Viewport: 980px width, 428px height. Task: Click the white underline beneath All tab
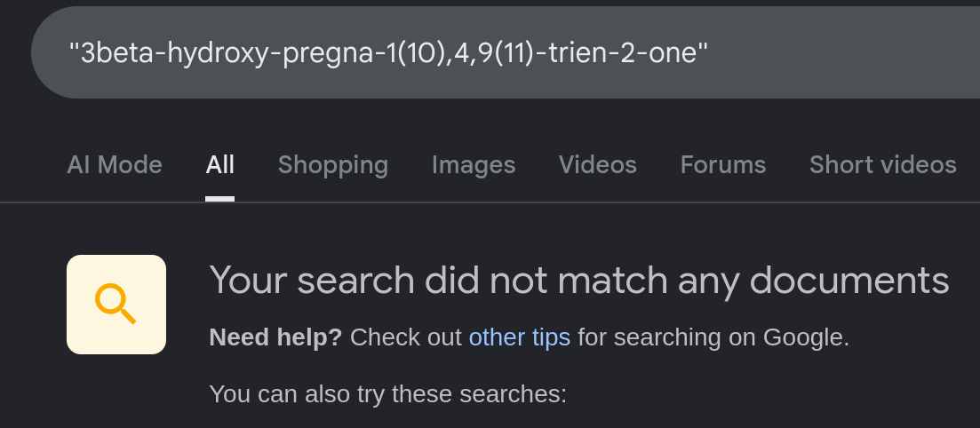pyautogui.click(x=219, y=199)
